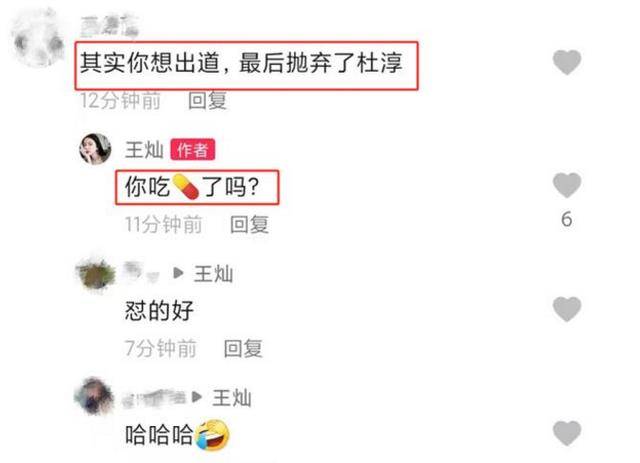Open avatar of the 哈哈哈 commenter

click(x=94, y=396)
